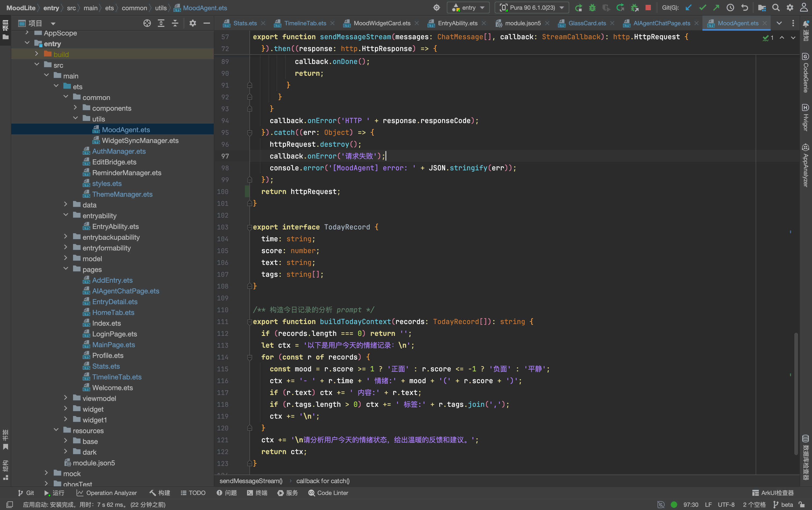Screen dimensions: 812x510
Task: Toggle fold marker at line 103
Action: pyautogui.click(x=250, y=227)
